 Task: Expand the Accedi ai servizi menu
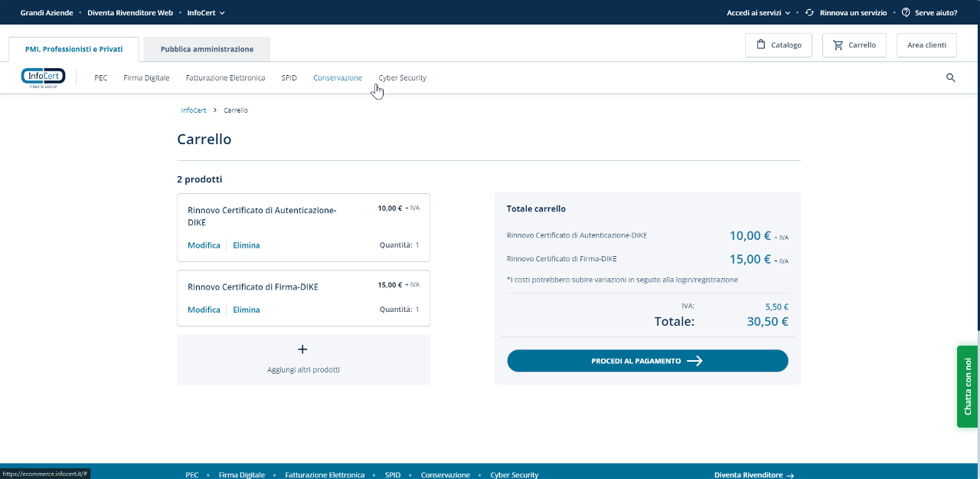pyautogui.click(x=758, y=13)
